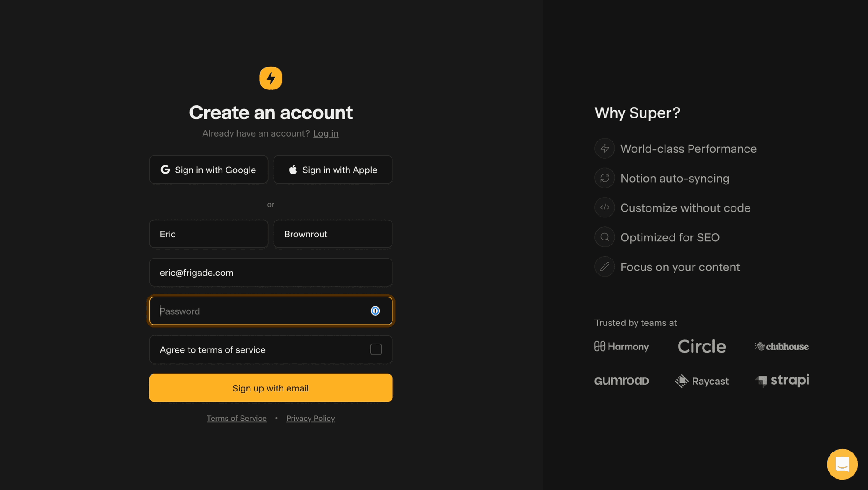The width and height of the screenshot is (868, 490).
Task: Open the chat support bubble
Action: pos(842,464)
